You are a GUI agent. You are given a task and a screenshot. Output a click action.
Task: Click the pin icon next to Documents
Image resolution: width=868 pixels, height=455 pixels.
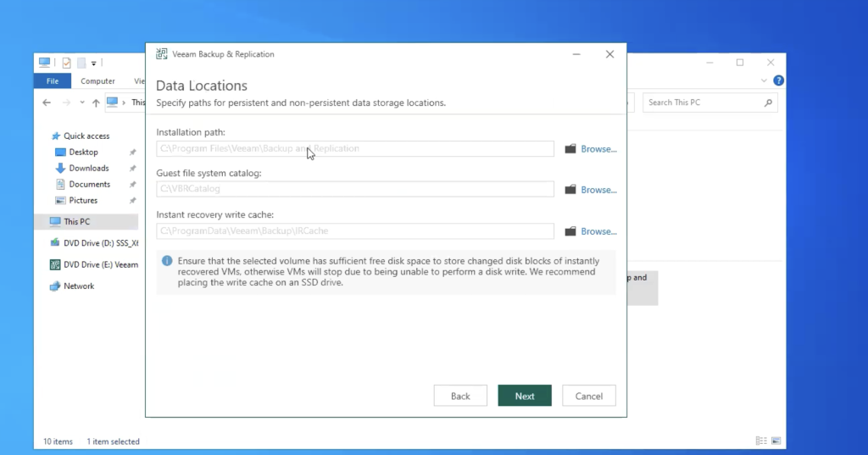(x=132, y=185)
